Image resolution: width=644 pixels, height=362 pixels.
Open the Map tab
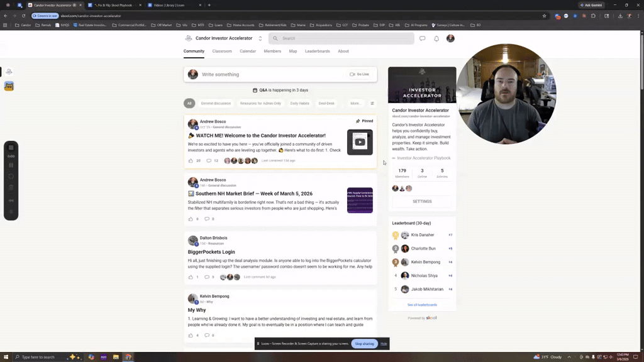pyautogui.click(x=293, y=52)
